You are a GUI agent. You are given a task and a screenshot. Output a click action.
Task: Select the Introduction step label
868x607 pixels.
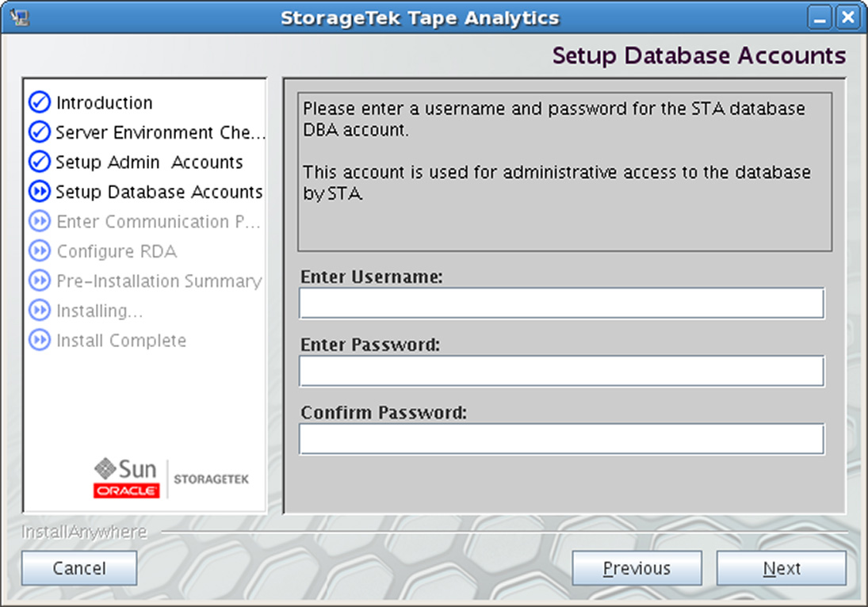click(105, 103)
